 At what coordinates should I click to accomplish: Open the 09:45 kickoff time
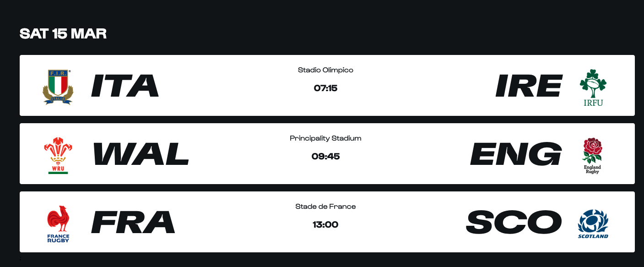325,156
